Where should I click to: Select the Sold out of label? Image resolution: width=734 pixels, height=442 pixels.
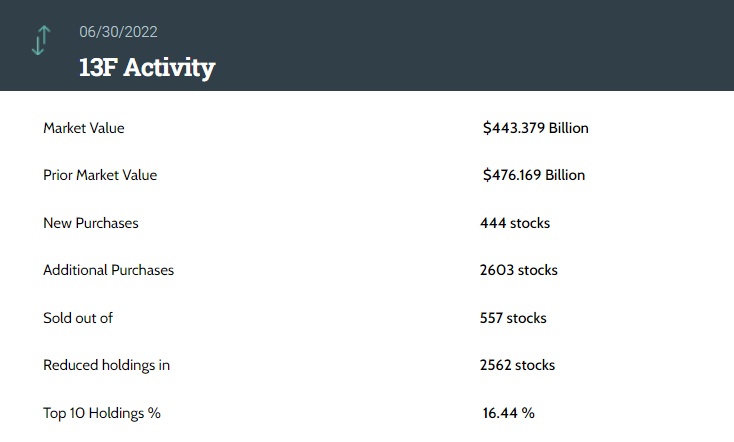(x=78, y=318)
